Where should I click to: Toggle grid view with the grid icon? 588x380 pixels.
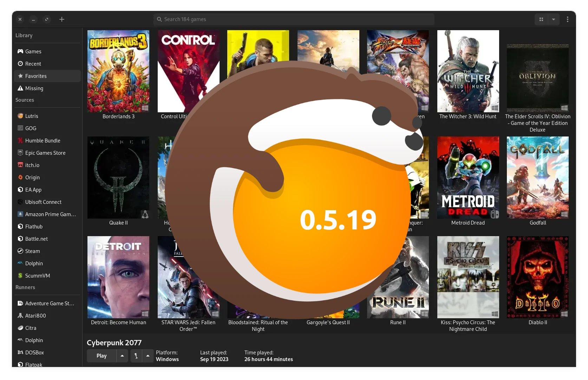point(541,19)
